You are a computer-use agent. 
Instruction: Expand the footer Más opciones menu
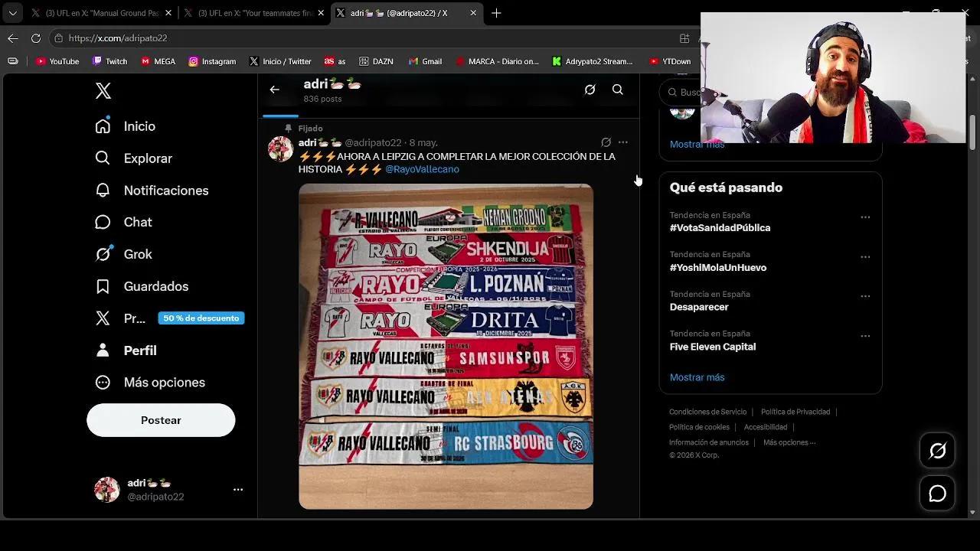click(x=789, y=442)
